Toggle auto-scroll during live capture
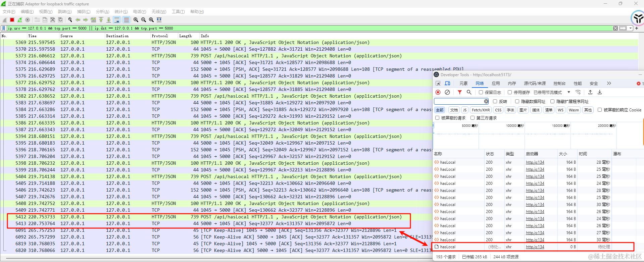This screenshot has width=644, height=262. (116, 20)
